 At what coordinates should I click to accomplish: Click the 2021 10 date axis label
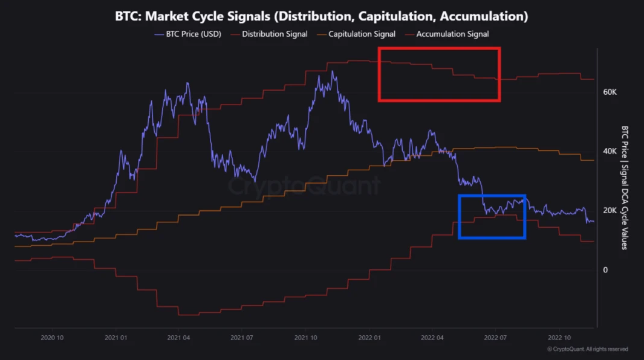point(305,338)
